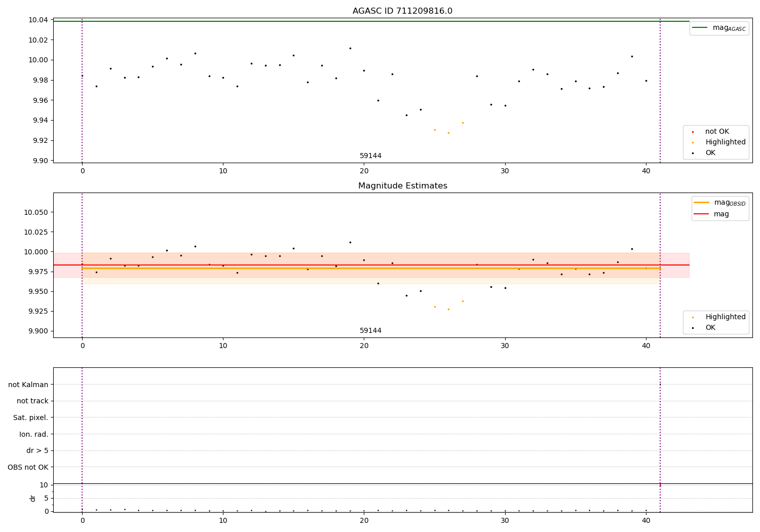The width and height of the screenshot is (760, 532).
Task: Click the 10.050 y-axis tick label
Action: (36, 212)
